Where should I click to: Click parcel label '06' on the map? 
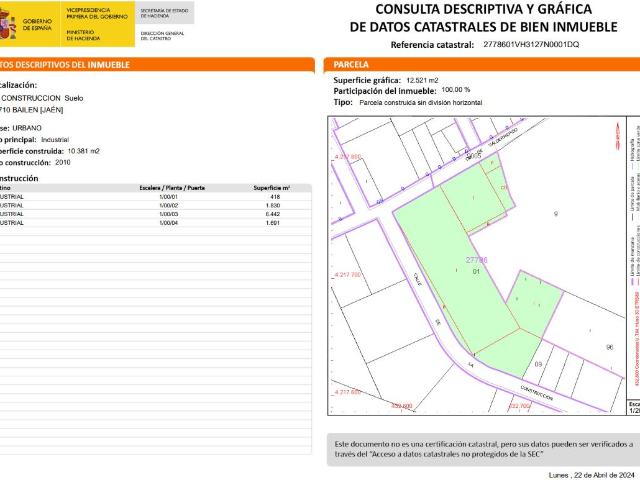click(x=609, y=347)
